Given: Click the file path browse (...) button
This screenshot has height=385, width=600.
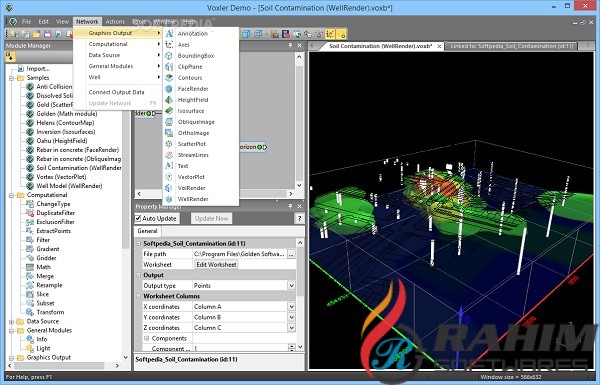Looking at the screenshot, I should point(291,254).
